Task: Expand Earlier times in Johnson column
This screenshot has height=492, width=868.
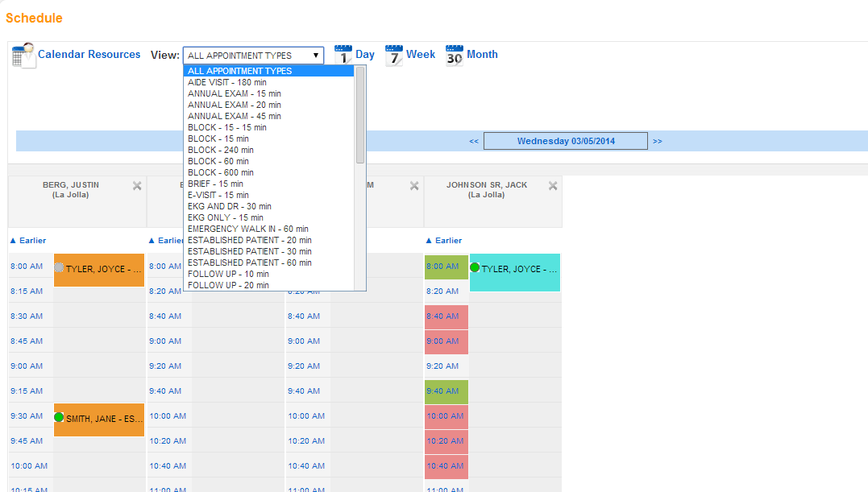Action: tap(444, 241)
